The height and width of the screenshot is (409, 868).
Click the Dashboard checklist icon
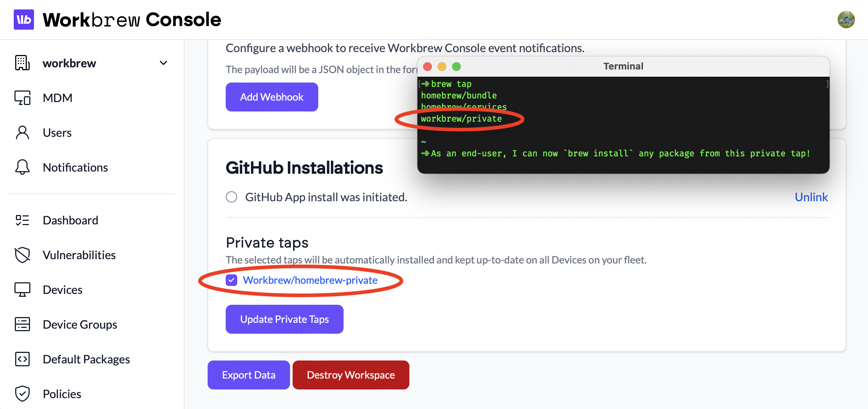click(22, 220)
